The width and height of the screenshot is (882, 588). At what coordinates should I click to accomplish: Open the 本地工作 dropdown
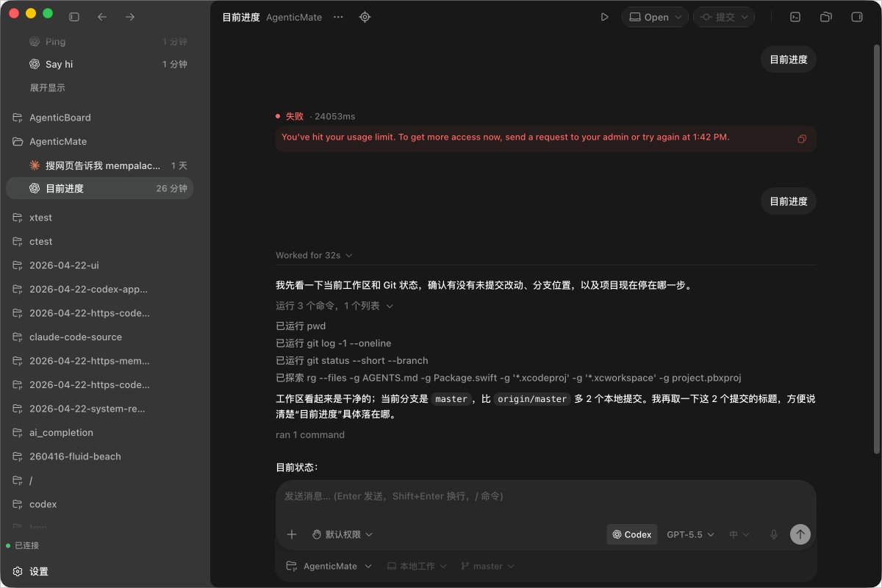(x=416, y=566)
